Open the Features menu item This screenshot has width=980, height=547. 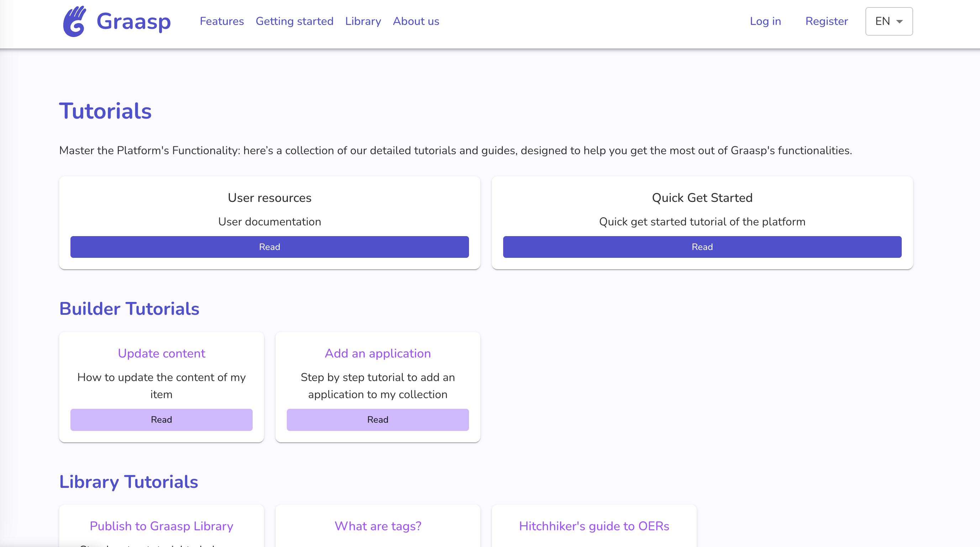point(222,21)
